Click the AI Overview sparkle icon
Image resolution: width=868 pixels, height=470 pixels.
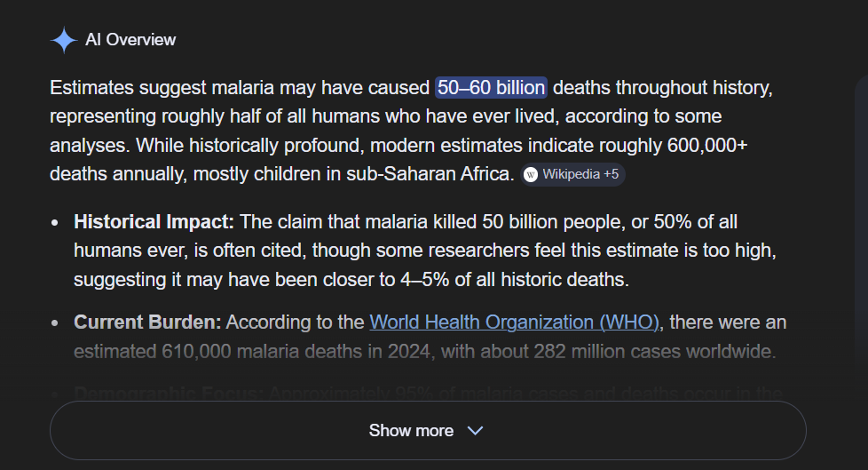pyautogui.click(x=64, y=40)
